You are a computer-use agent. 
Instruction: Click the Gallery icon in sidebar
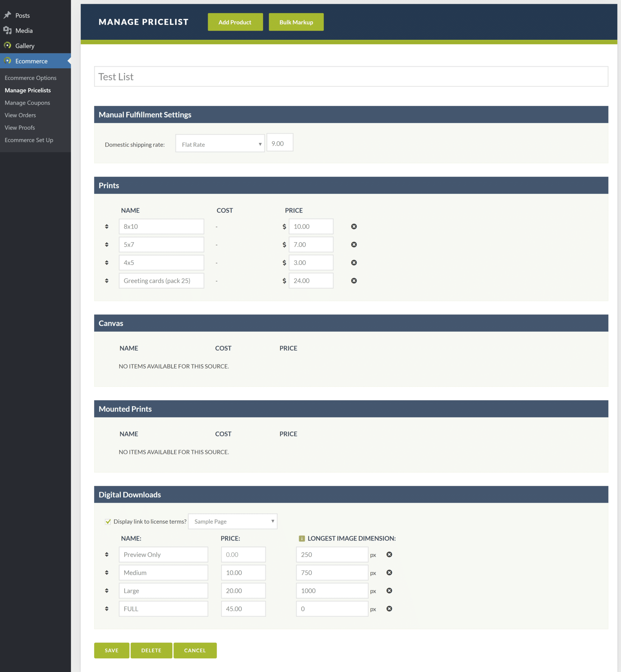pyautogui.click(x=7, y=45)
